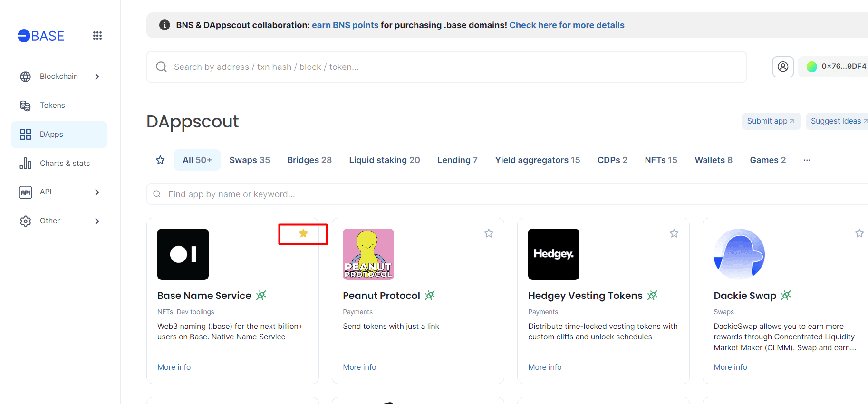Focus the address / txn hash search field
The image size is (868, 404).
click(x=446, y=67)
